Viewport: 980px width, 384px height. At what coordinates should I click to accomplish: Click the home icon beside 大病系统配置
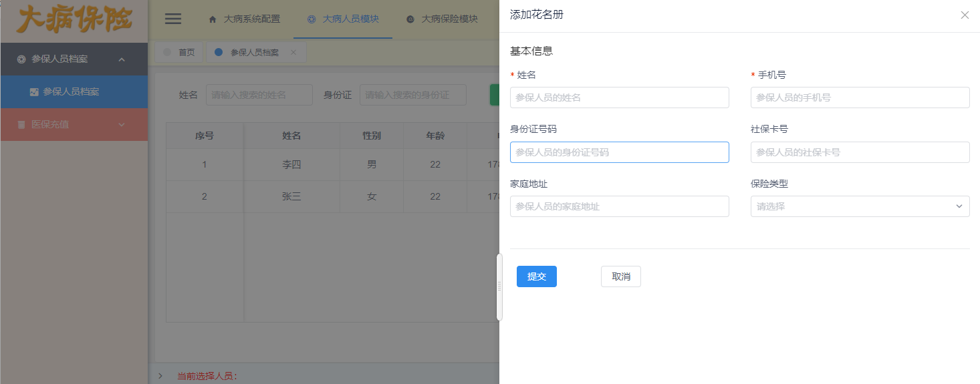coord(213,19)
